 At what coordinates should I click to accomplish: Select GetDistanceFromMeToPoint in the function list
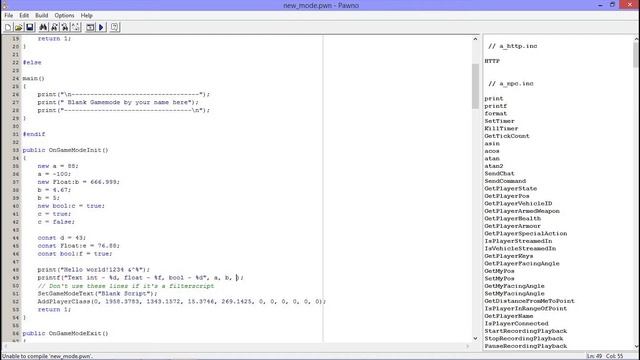(529, 301)
